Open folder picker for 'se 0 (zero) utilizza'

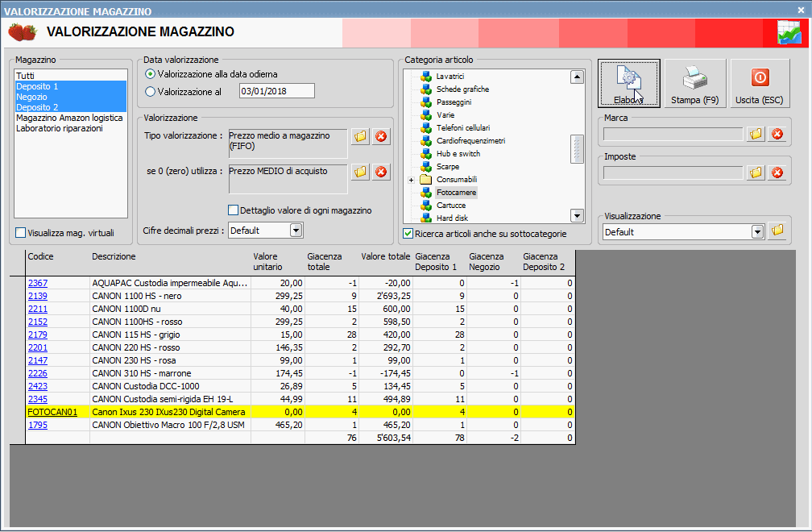360,172
